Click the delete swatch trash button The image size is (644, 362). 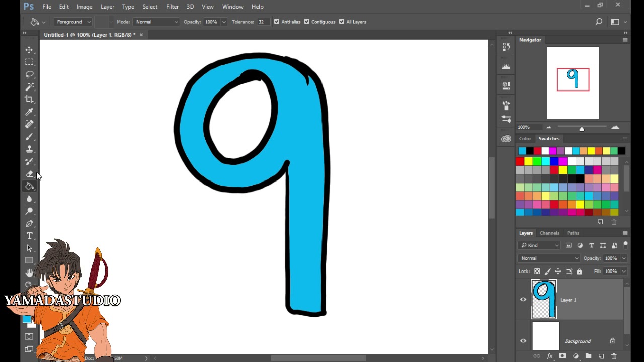pyautogui.click(x=614, y=222)
